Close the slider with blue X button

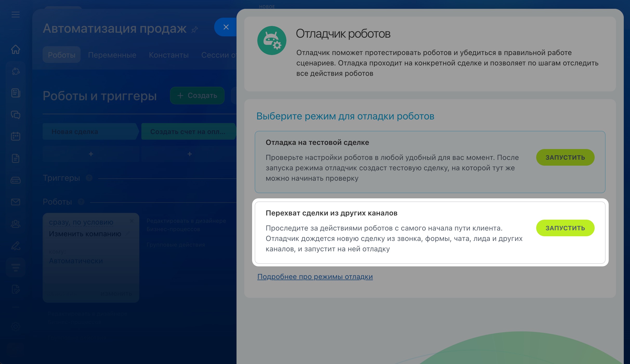[226, 27]
